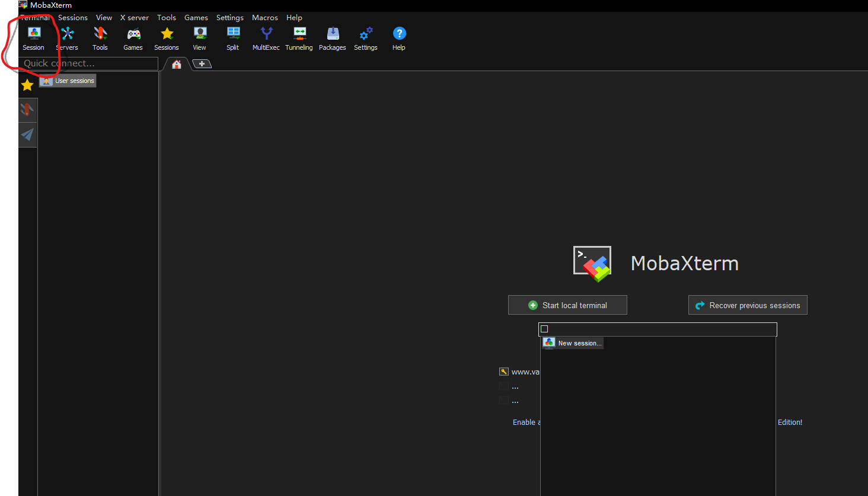Click the MobaXterm logo on the welcome page

tap(592, 263)
